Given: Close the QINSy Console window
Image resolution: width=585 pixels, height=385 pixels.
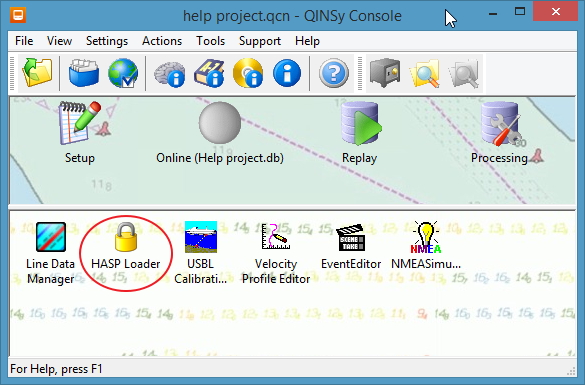Looking at the screenshot, I should point(556,12).
